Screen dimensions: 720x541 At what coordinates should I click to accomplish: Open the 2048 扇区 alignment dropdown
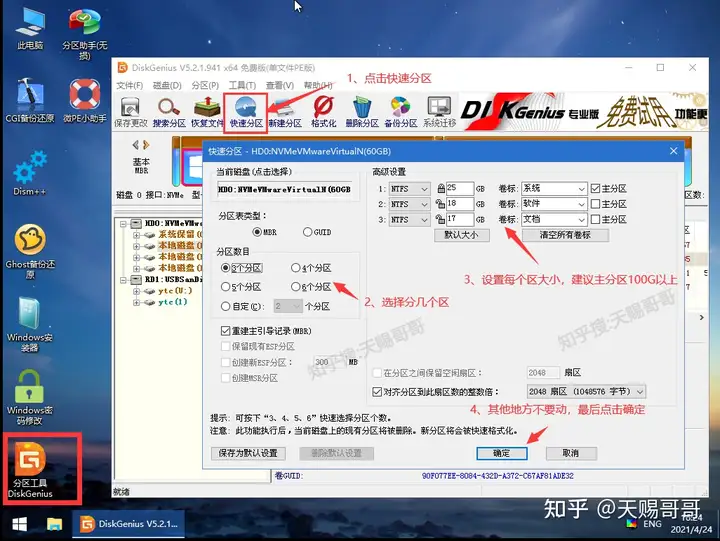point(587,392)
